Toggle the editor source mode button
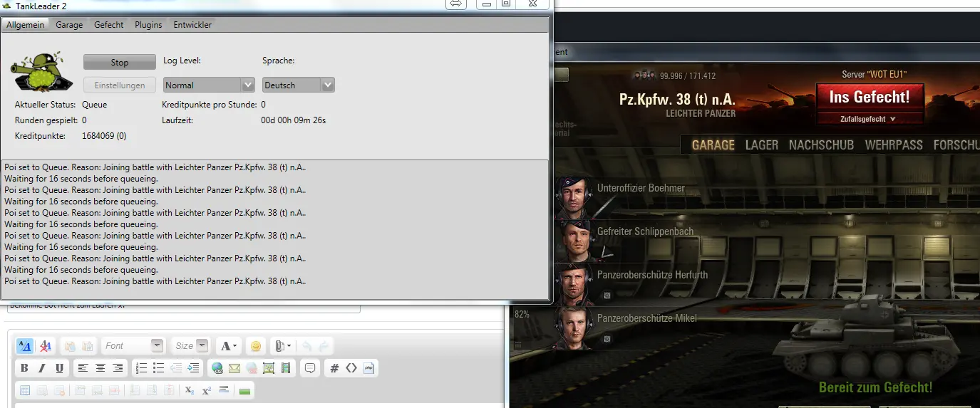Viewport: 980px width, 408px height. (x=24, y=346)
